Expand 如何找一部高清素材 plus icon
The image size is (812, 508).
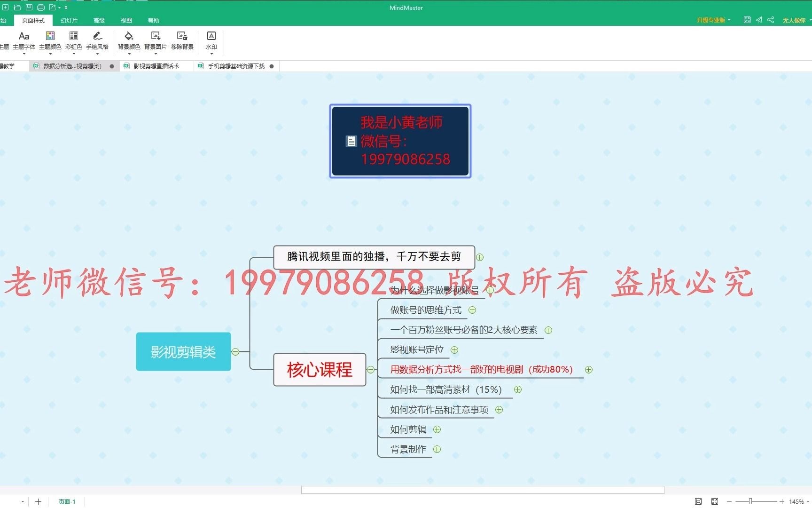click(518, 389)
